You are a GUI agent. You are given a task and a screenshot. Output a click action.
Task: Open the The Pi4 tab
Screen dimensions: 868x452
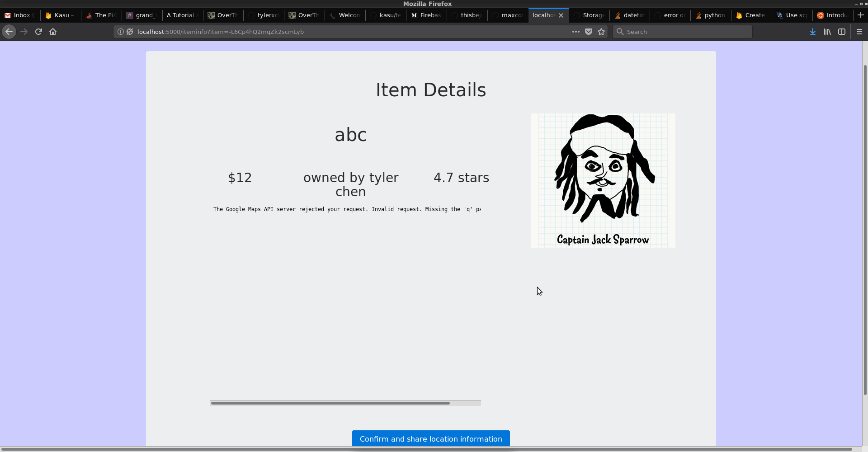click(x=101, y=15)
